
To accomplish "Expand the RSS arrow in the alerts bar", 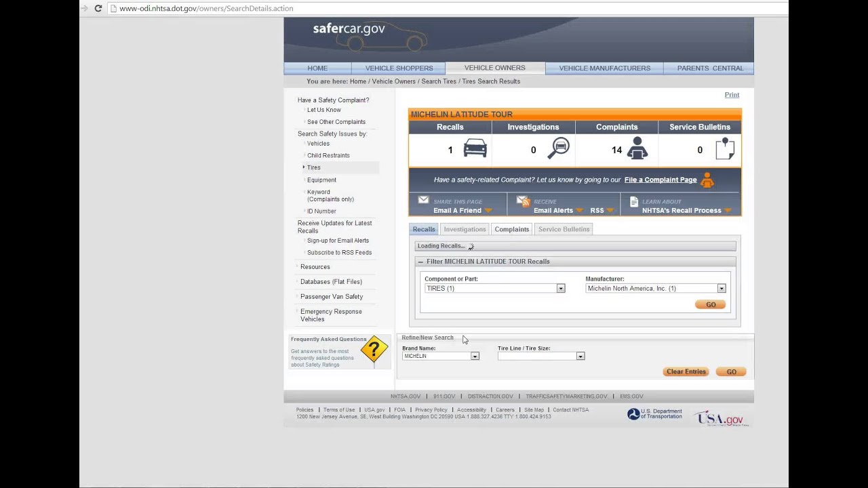I will 610,211.
